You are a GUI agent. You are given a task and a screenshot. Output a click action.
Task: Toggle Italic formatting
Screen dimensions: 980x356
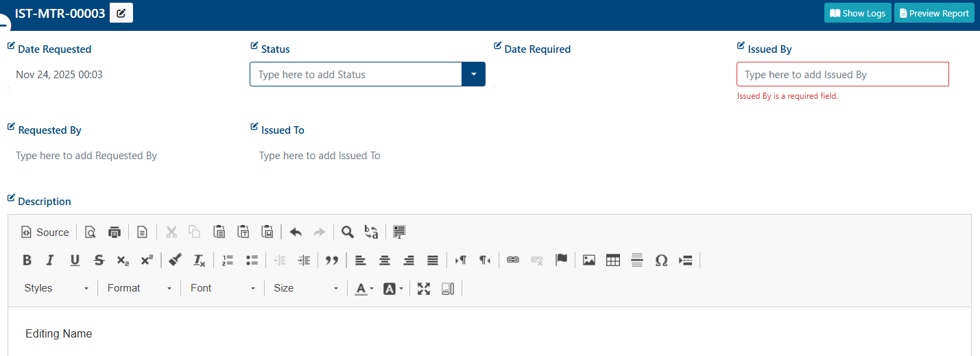(50, 261)
